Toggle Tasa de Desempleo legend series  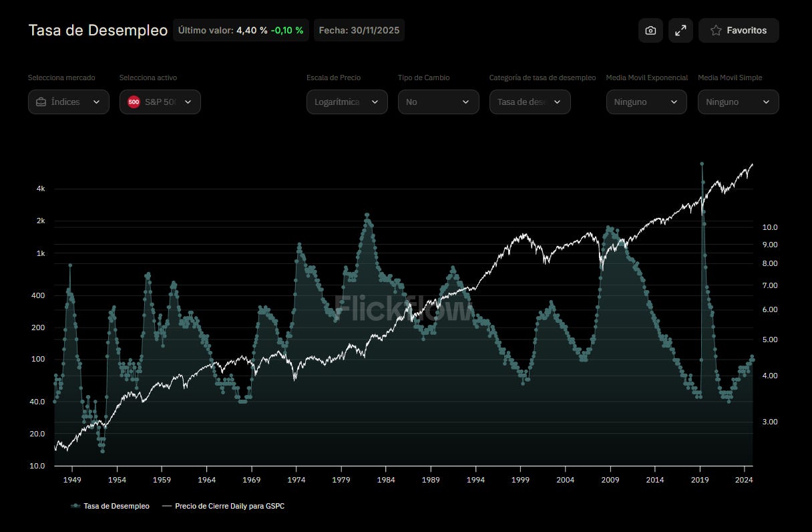110,506
